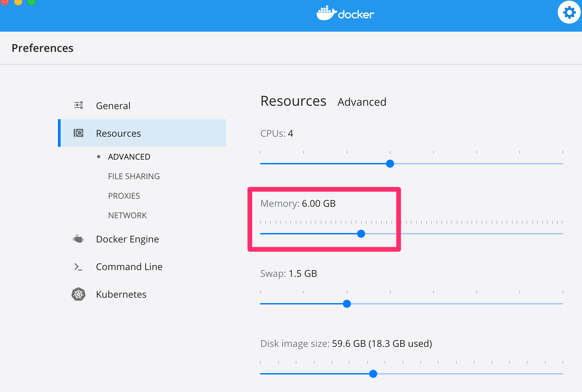Click the General sliders icon
The width and height of the screenshot is (582, 392).
click(x=78, y=105)
